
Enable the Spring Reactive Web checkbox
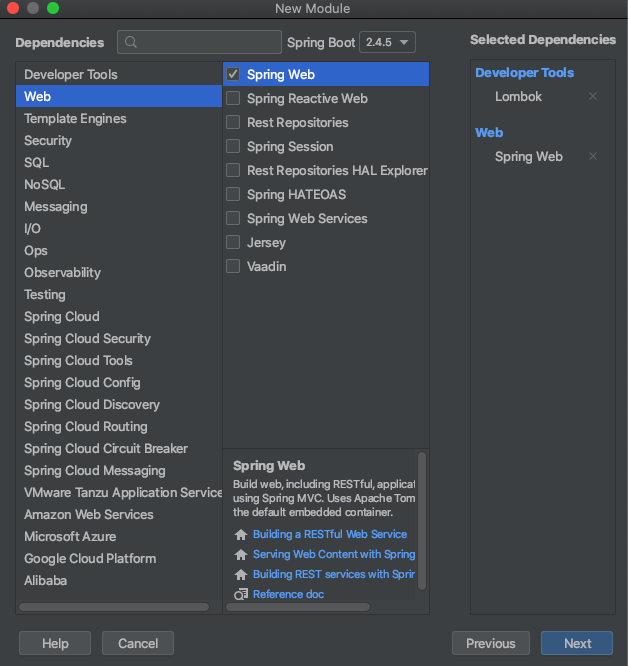pos(233,98)
